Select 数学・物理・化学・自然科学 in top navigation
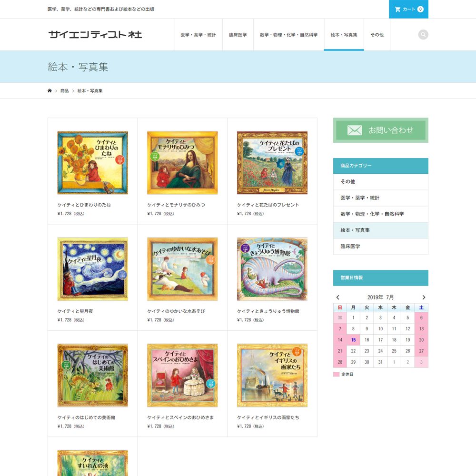This screenshot has height=476, width=476. click(288, 35)
